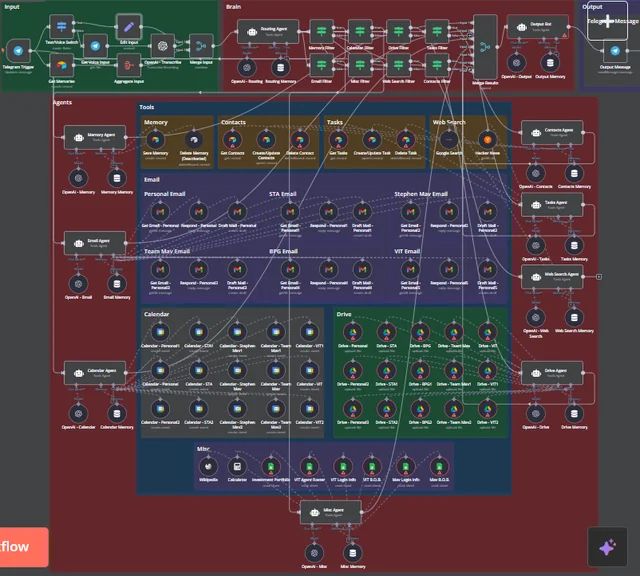Open the OpenAI - Misc model node
This screenshot has height=576, width=640.
(x=314, y=552)
